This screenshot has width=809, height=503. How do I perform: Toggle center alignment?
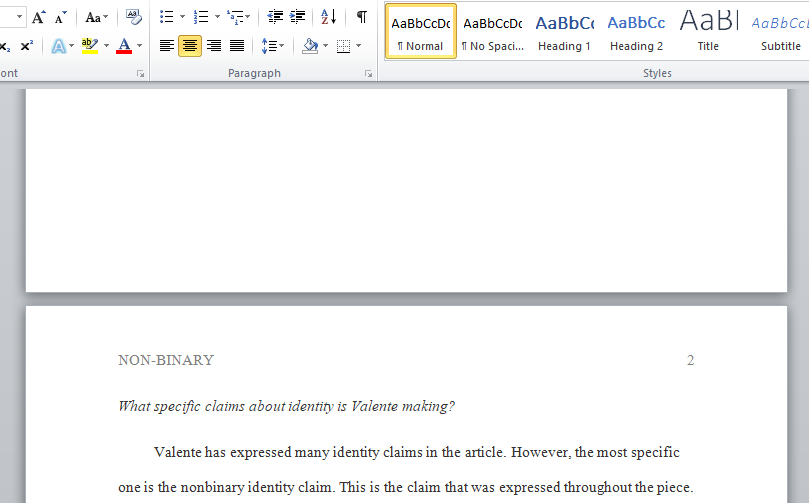[x=190, y=46]
